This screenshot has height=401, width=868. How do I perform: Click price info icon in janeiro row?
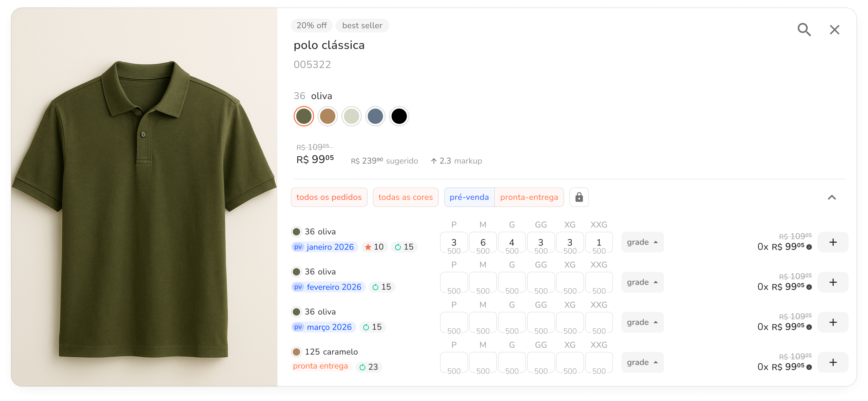pos(809,247)
